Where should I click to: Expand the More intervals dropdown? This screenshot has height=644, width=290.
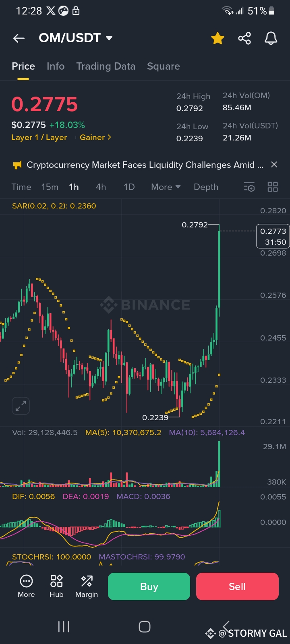click(166, 187)
